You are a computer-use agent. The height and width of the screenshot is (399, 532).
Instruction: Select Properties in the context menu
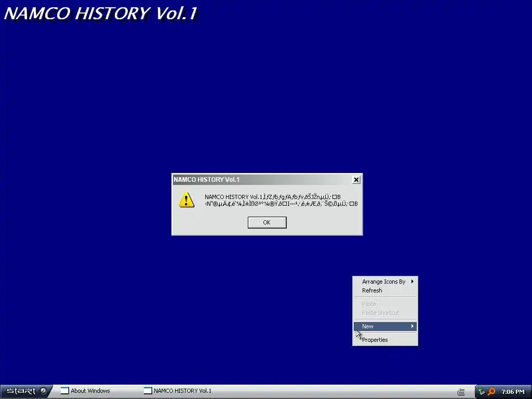click(385, 340)
